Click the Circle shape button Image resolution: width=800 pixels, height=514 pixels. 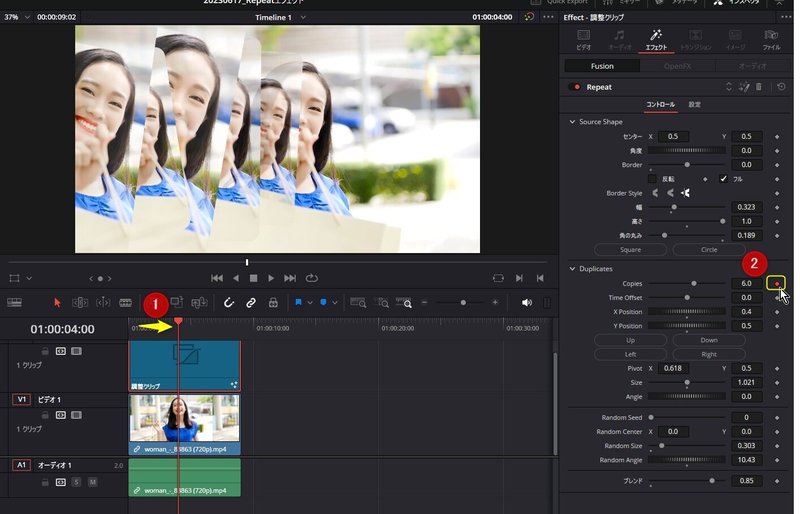[x=708, y=249]
